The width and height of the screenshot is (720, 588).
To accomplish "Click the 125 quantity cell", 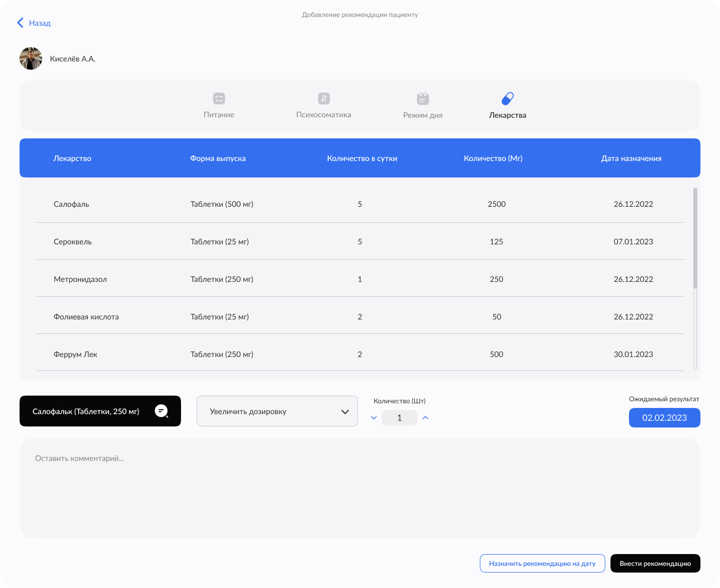I will click(x=497, y=242).
